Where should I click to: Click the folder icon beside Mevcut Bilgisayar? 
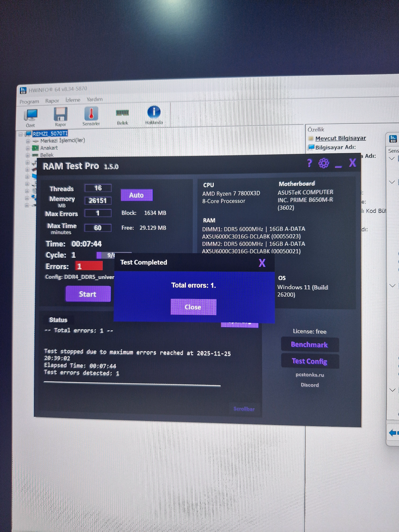pyautogui.click(x=311, y=138)
